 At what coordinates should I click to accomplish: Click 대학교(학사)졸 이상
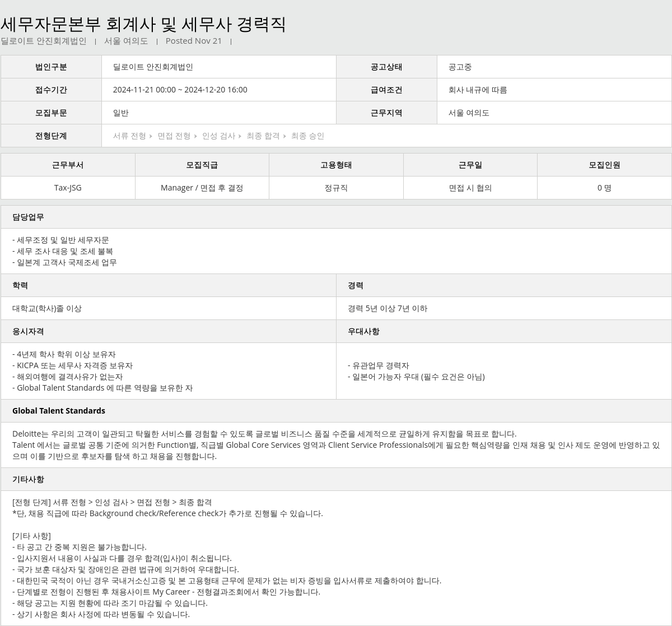pos(47,308)
